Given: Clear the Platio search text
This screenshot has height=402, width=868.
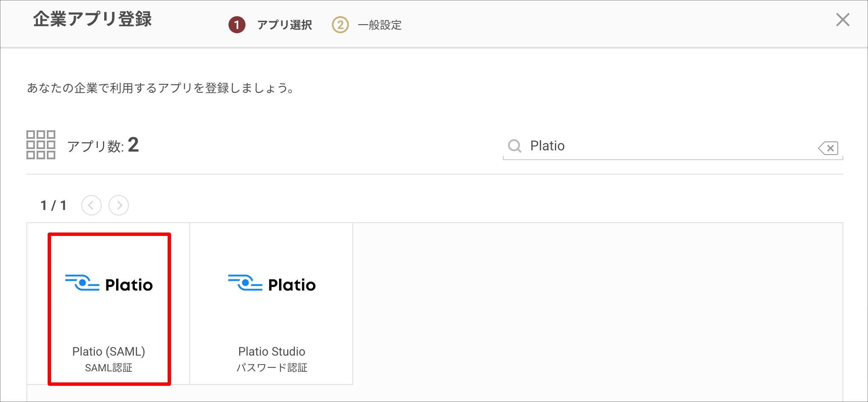Looking at the screenshot, I should coord(828,148).
